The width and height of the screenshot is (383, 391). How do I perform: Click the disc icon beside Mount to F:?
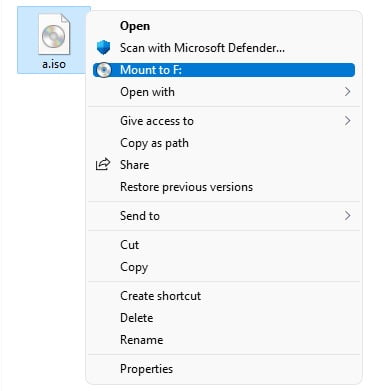[x=104, y=70]
